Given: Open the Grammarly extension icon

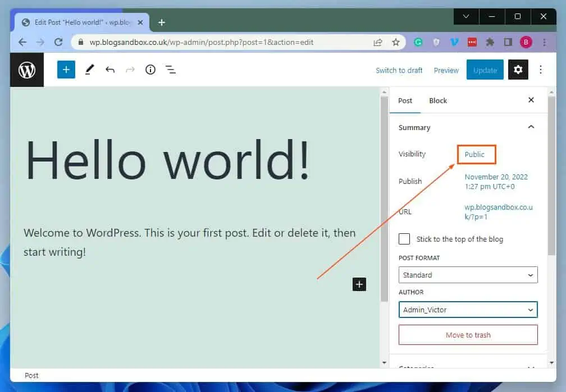Looking at the screenshot, I should [418, 42].
